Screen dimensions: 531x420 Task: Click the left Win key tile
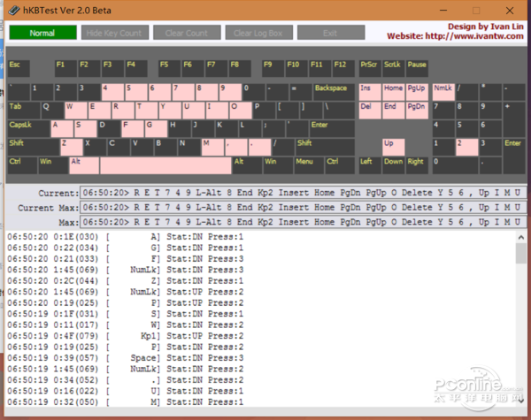click(53, 165)
